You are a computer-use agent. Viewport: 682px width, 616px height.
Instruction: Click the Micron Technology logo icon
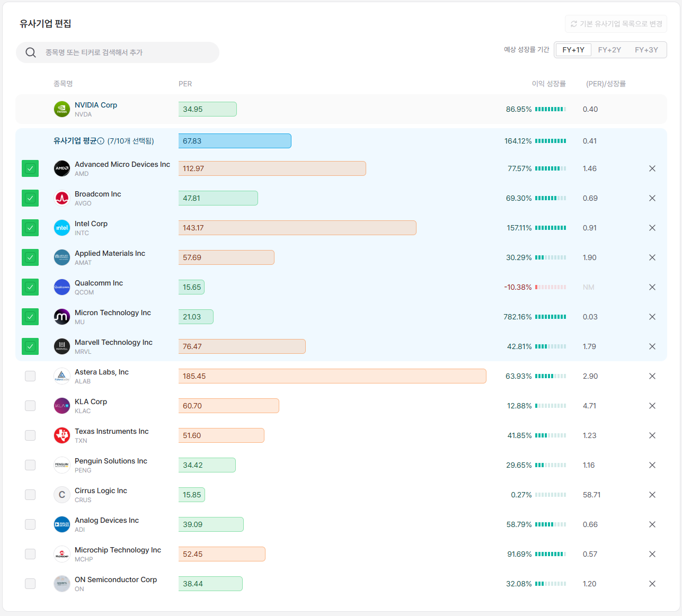[x=62, y=317]
